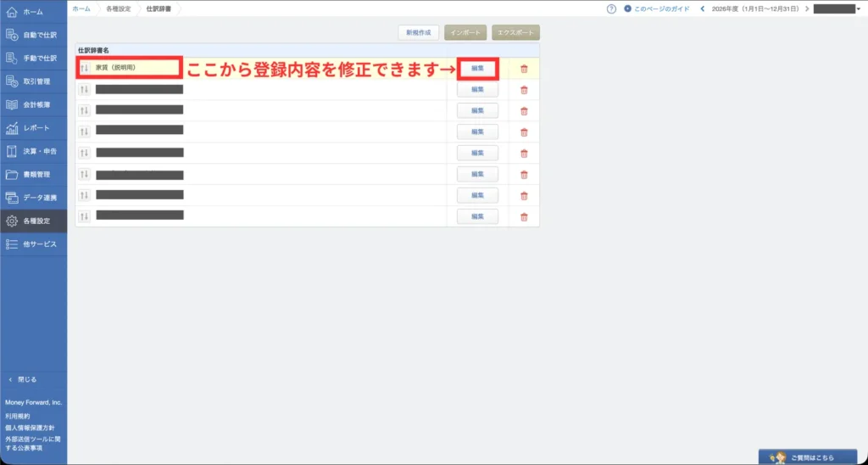Click 編集 for 家賃（説明用）

tap(477, 69)
